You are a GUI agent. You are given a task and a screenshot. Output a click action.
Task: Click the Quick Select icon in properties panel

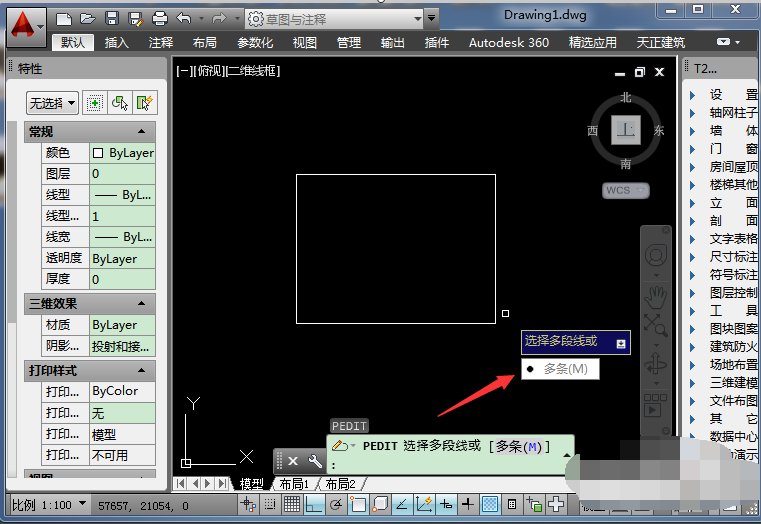pos(146,102)
